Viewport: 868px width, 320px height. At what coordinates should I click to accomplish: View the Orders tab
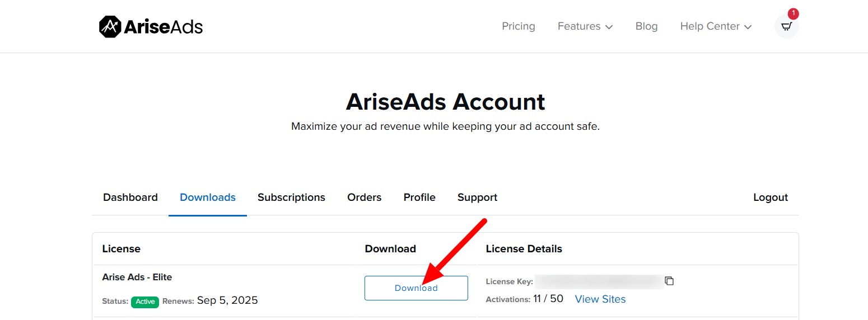(x=364, y=197)
